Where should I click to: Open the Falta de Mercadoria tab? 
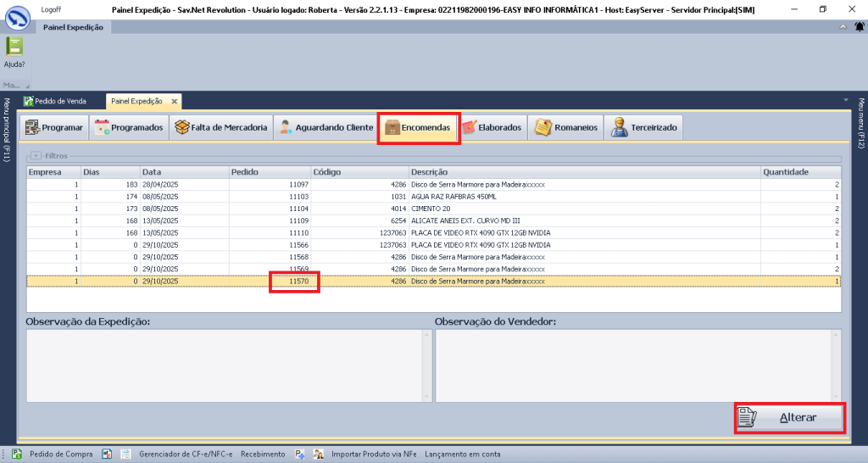coord(221,128)
